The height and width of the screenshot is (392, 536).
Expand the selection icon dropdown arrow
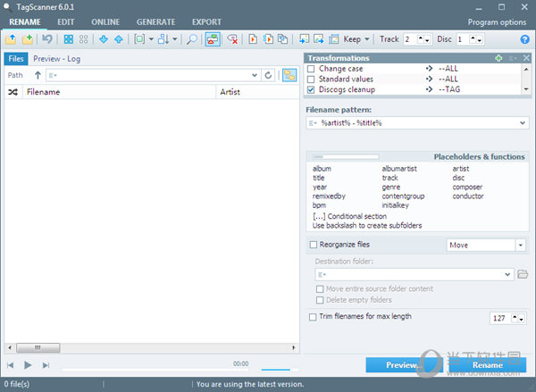(x=151, y=39)
